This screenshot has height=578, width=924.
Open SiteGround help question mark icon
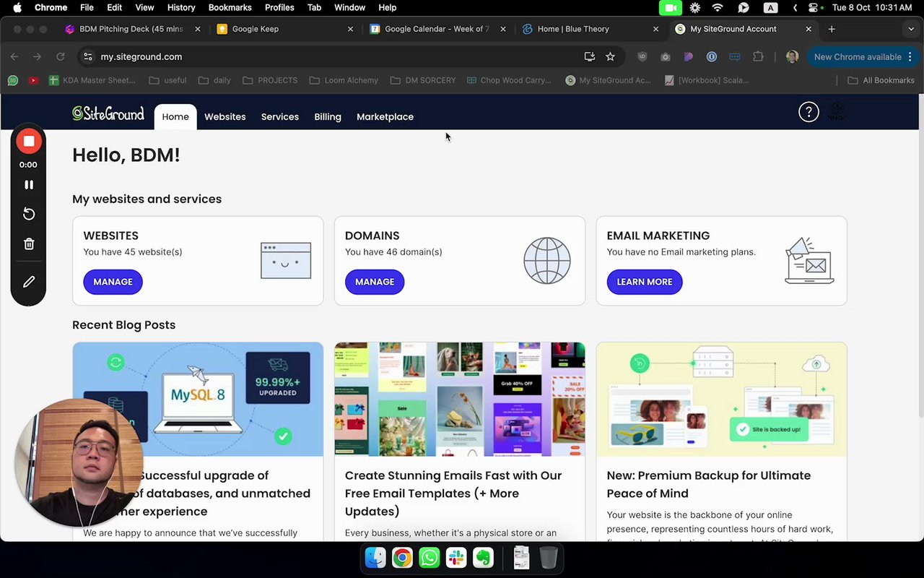[x=808, y=112]
